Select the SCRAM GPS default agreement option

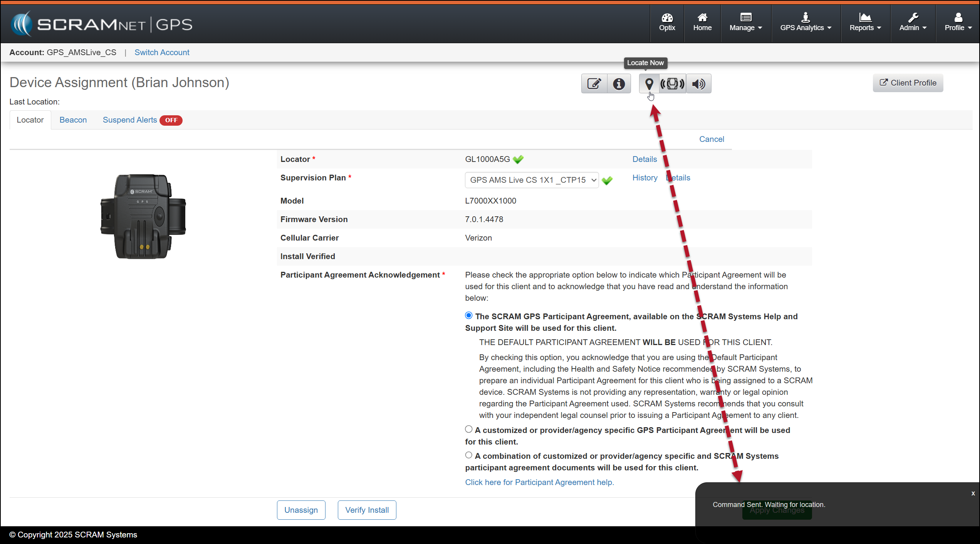point(468,315)
